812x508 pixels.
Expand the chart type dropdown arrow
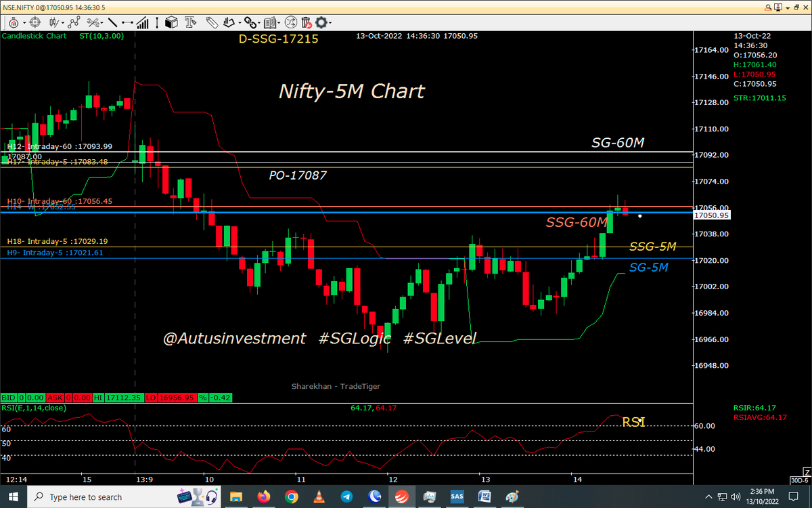(63, 23)
